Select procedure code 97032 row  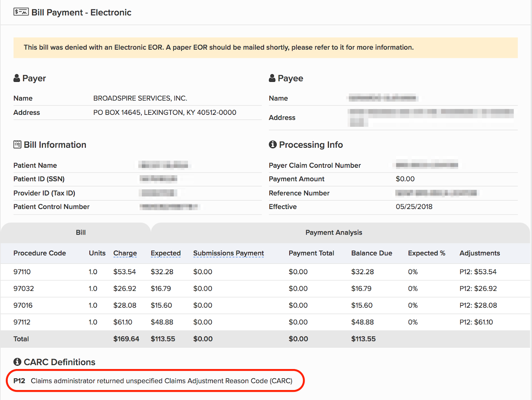pyautogui.click(x=24, y=289)
